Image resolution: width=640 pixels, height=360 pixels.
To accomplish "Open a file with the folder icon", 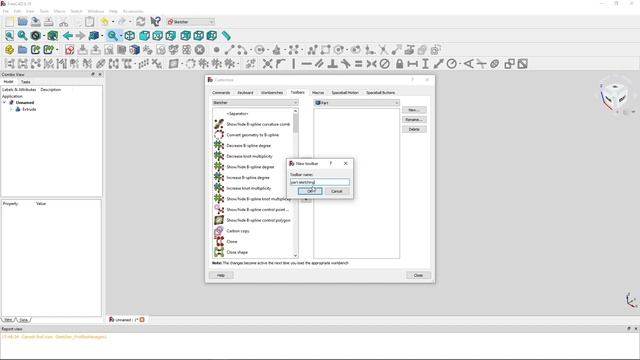I will tap(22, 22).
